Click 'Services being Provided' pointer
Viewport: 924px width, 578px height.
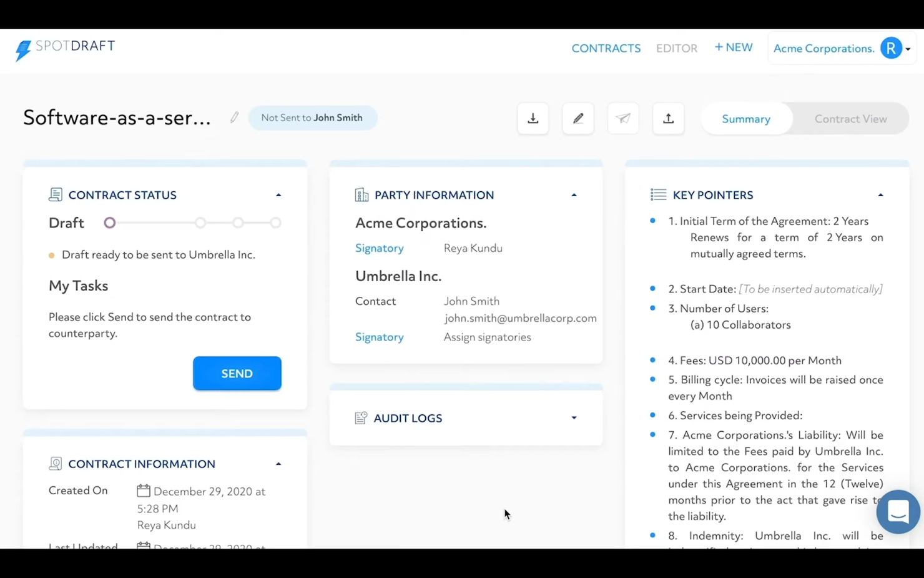(735, 416)
